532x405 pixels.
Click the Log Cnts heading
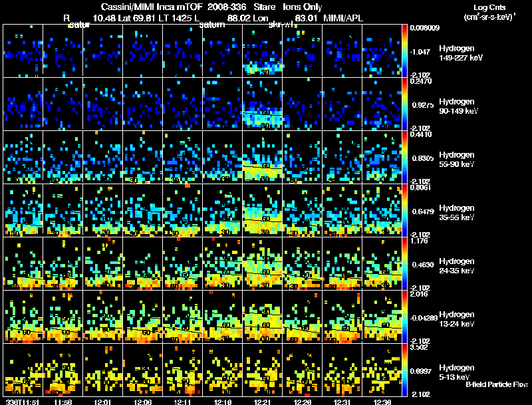tap(489, 7)
